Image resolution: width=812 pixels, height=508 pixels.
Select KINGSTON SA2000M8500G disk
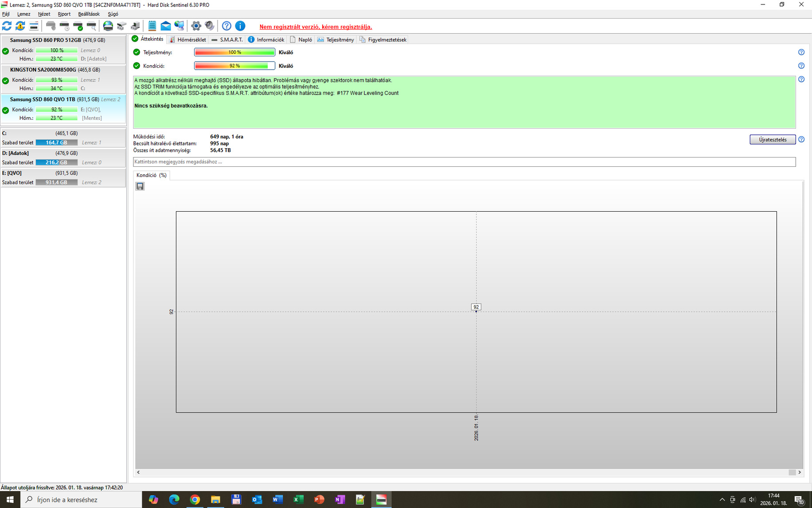click(63, 79)
